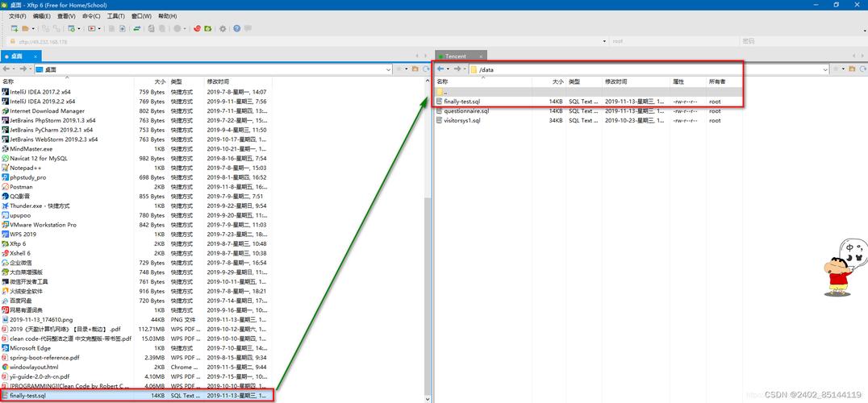Click the blue help question mark icon

[x=237, y=28]
